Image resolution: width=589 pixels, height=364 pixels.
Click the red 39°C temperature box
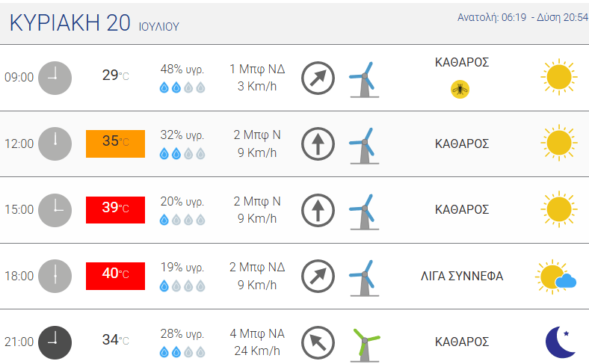[115, 210]
